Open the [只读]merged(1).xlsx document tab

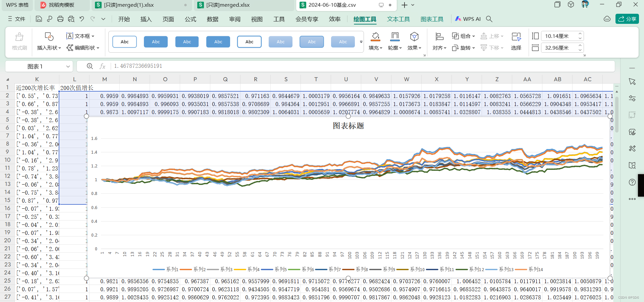pos(141,5)
